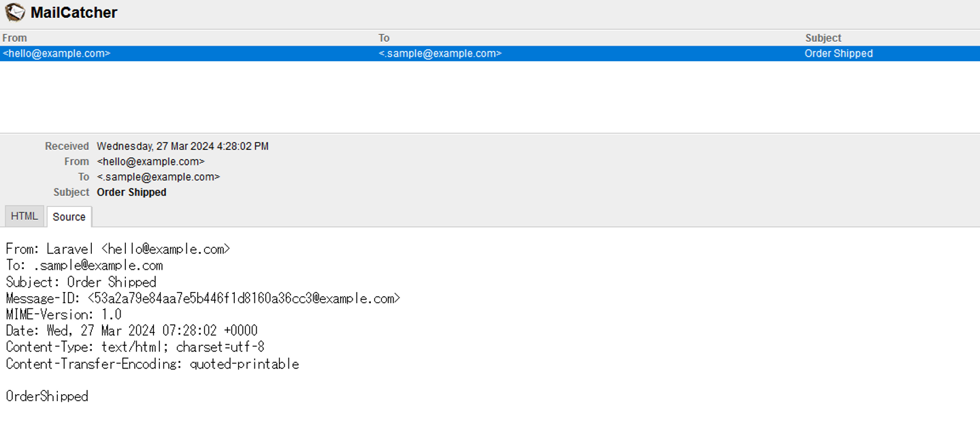Click the Subject column header
Viewport: 980px width, 431px height.
pos(823,38)
